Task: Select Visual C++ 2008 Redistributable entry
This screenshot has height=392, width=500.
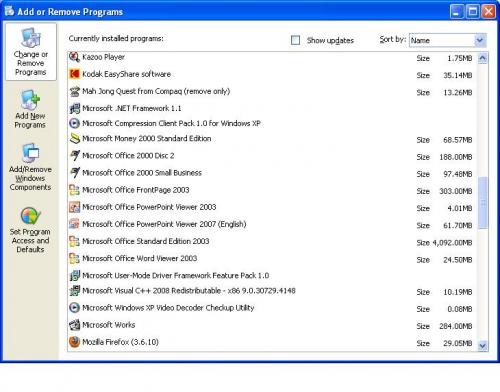Action: pos(189,291)
